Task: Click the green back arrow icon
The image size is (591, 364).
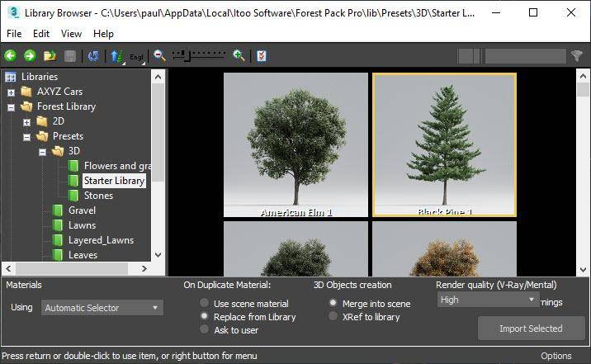Action: pos(10,56)
